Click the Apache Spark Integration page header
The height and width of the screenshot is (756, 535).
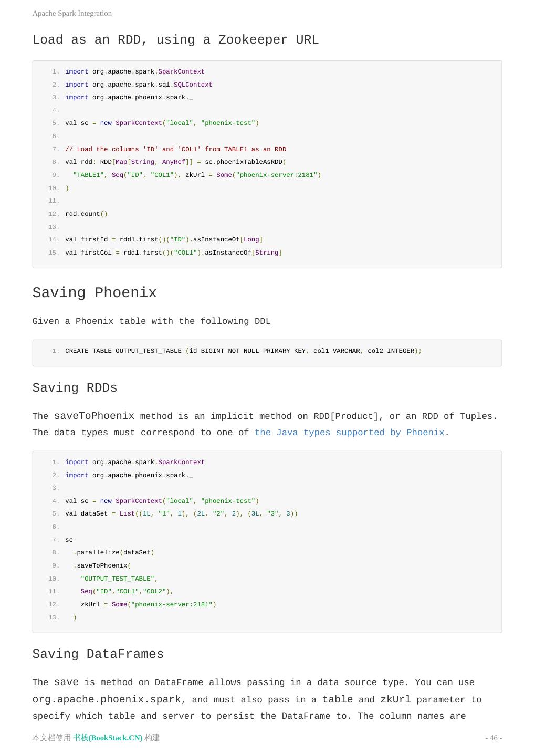point(72,13)
